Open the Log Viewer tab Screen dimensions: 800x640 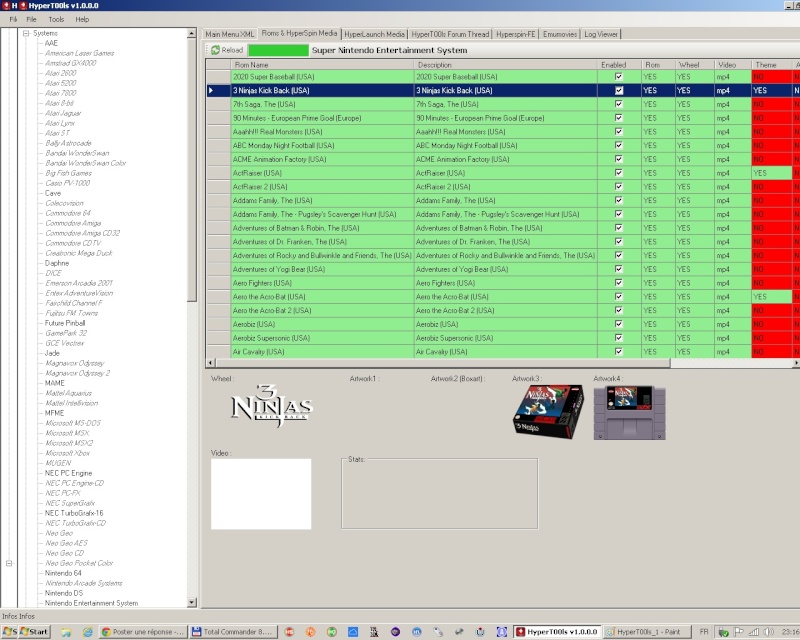(x=601, y=34)
